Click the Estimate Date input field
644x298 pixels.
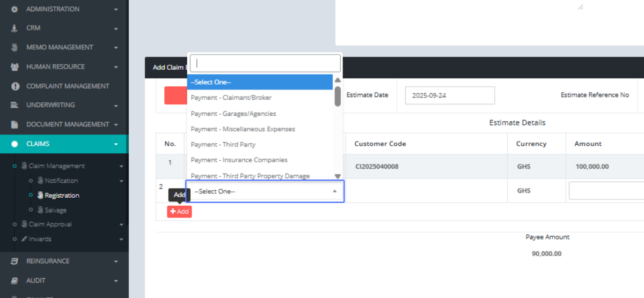click(x=449, y=95)
